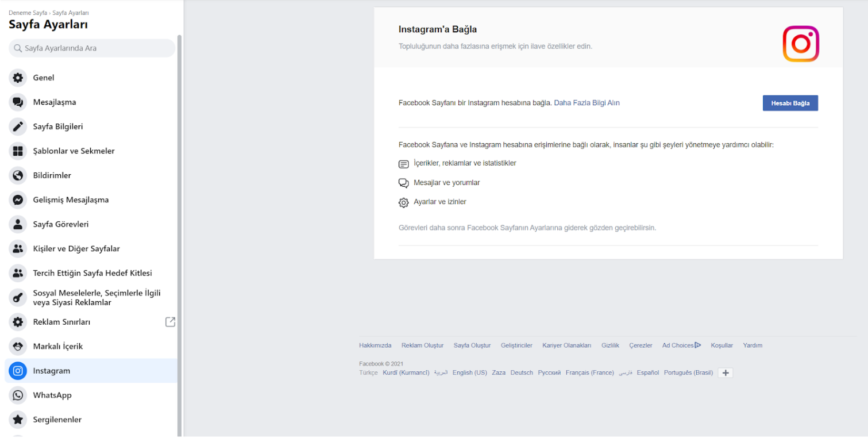
Task: Switch language to Zaza
Action: [499, 373]
